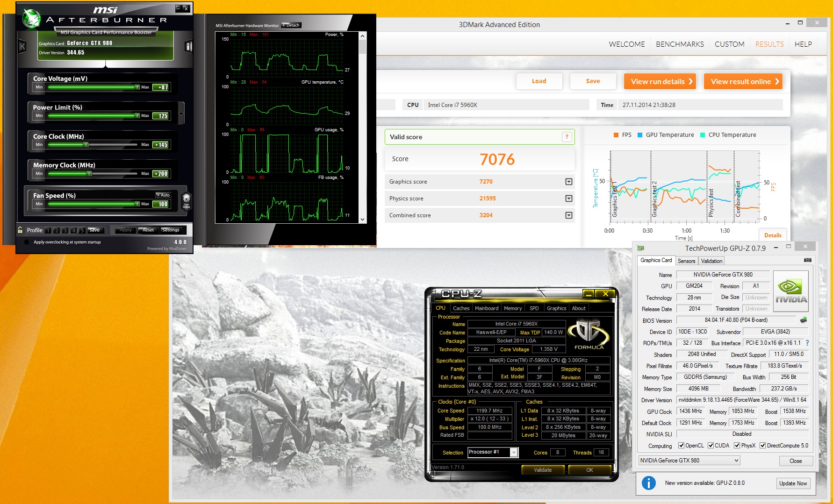Click View result online button

coord(743,81)
